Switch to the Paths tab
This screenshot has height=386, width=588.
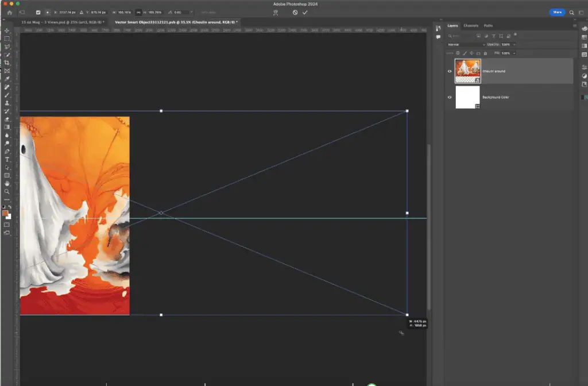[x=488, y=25]
